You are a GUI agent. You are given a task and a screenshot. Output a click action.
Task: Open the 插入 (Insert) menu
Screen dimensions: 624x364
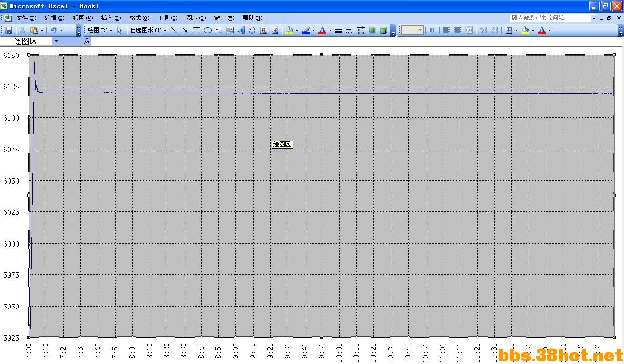(x=111, y=18)
